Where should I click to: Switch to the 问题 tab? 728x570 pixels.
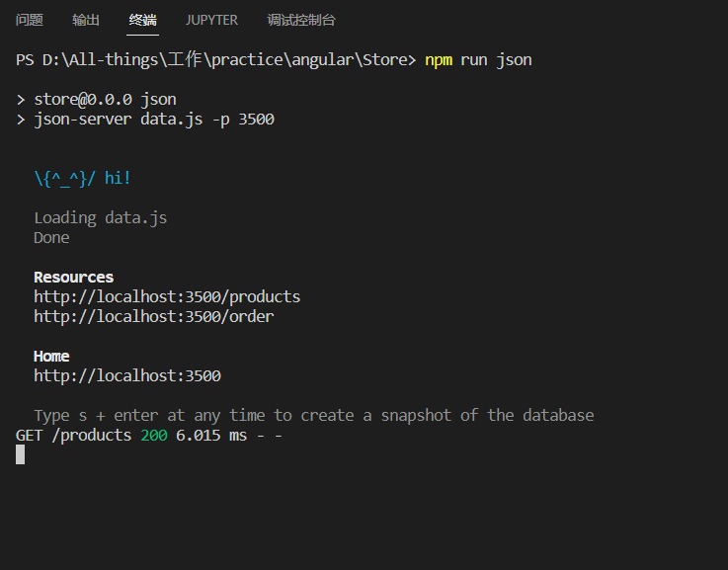[30, 20]
